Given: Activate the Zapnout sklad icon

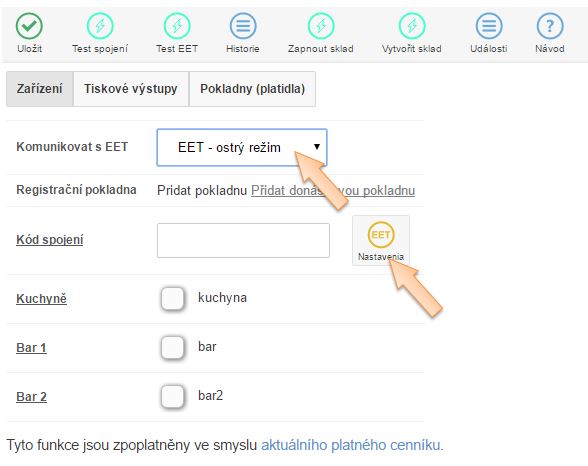Looking at the screenshot, I should (x=321, y=26).
